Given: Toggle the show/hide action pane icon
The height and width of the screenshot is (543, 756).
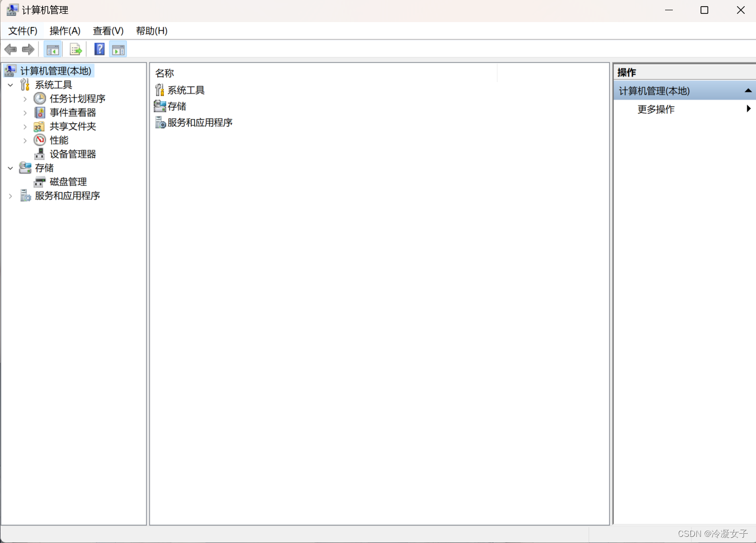Looking at the screenshot, I should click(118, 50).
